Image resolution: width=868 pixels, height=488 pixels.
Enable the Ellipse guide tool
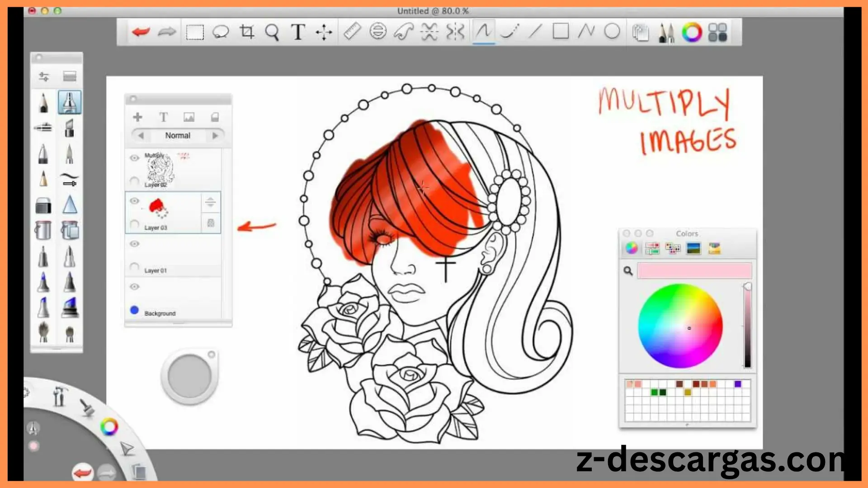point(378,32)
